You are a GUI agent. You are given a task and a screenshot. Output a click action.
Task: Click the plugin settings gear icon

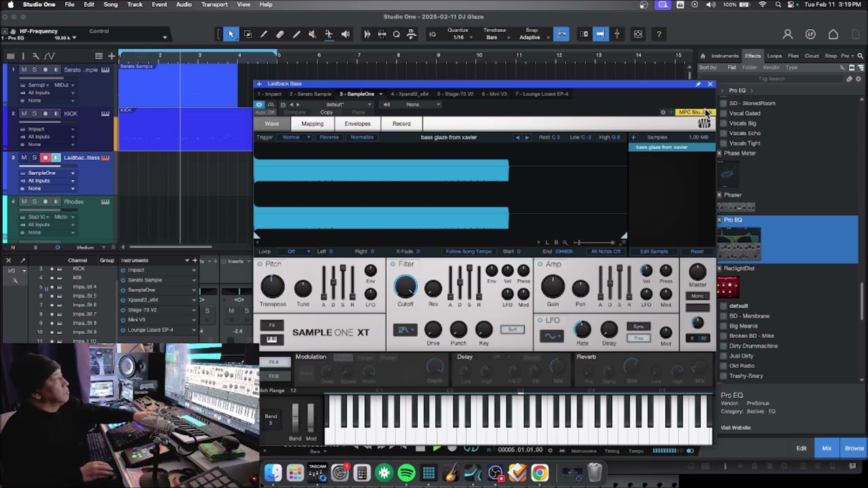tap(663, 113)
